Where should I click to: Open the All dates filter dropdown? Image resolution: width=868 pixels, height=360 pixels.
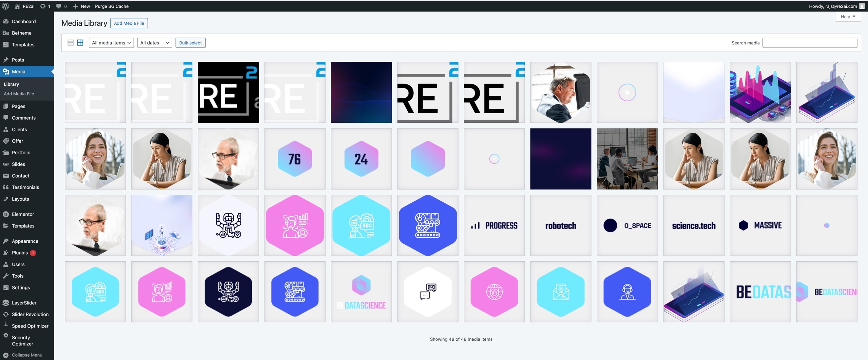[x=154, y=43]
